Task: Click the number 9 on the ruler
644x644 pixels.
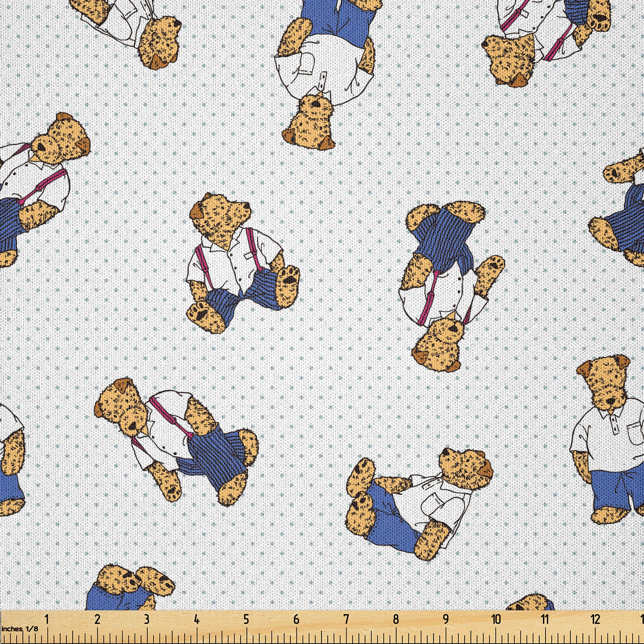Action: (446, 619)
